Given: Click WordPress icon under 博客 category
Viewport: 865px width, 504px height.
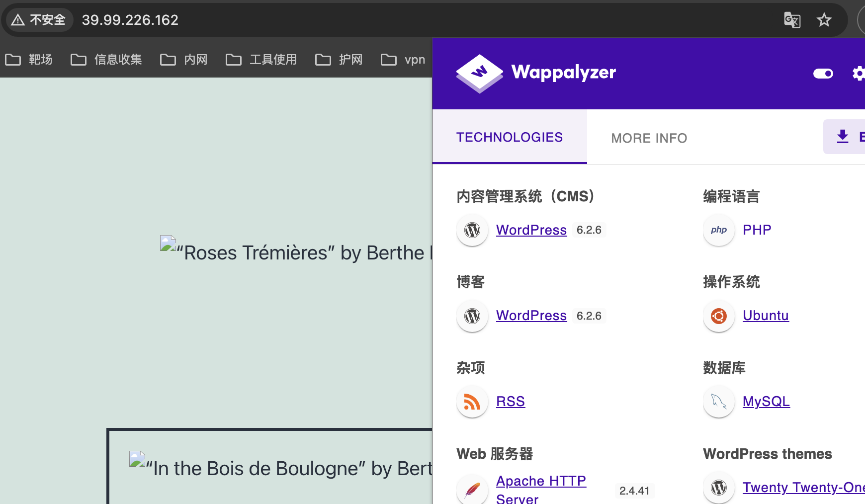Looking at the screenshot, I should coord(472,316).
